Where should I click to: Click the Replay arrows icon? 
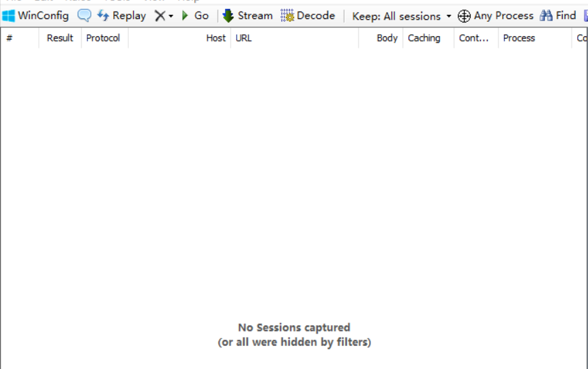103,16
